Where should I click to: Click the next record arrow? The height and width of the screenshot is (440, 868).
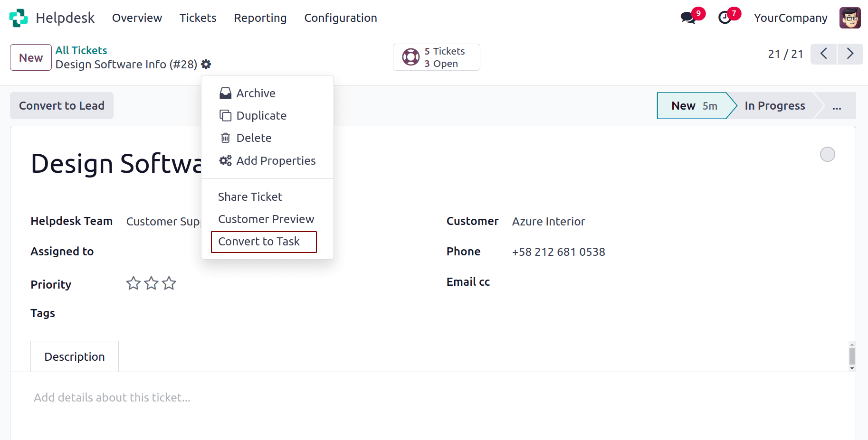[850, 54]
